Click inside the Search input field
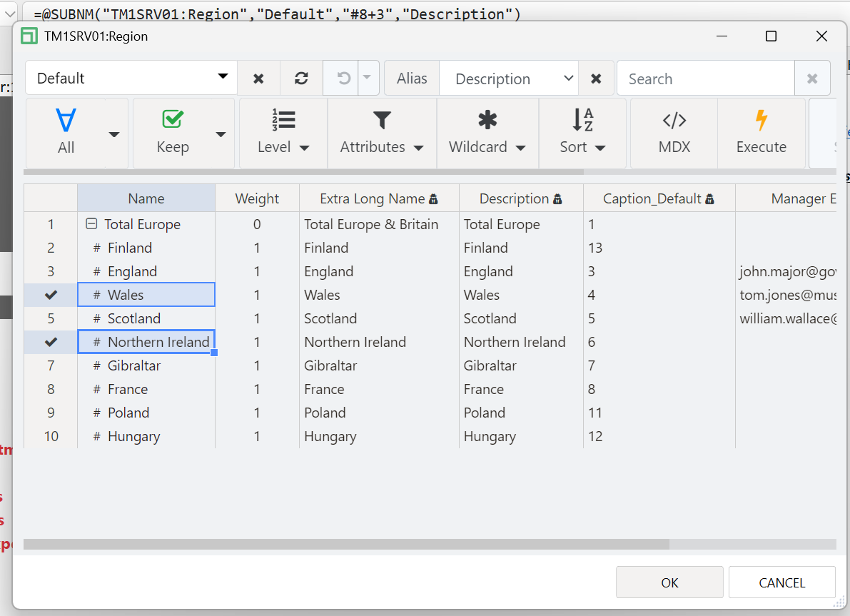The width and height of the screenshot is (850, 616). [705, 79]
